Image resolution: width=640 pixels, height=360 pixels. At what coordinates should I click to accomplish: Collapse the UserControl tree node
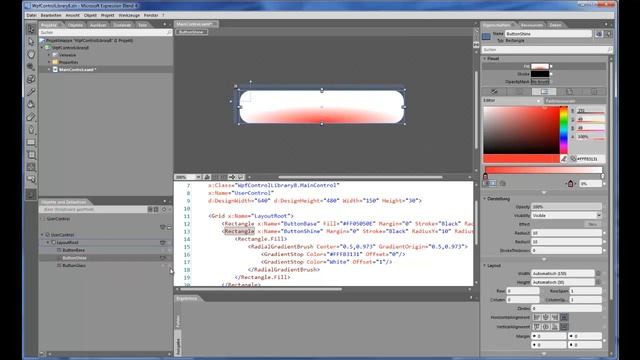coord(42,235)
